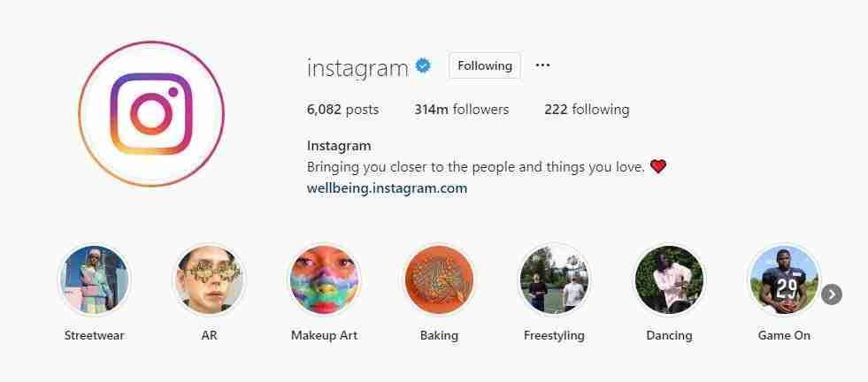
Task: Click the blue verified badge
Action: [x=423, y=66]
